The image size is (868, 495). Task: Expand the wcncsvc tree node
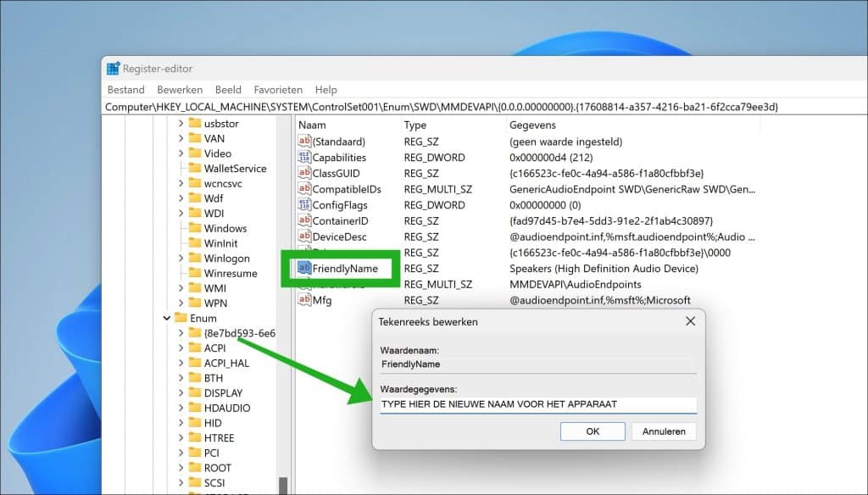point(181,183)
